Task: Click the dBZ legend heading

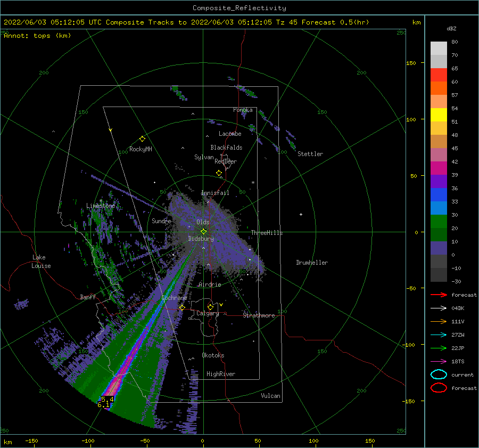Action: click(451, 28)
